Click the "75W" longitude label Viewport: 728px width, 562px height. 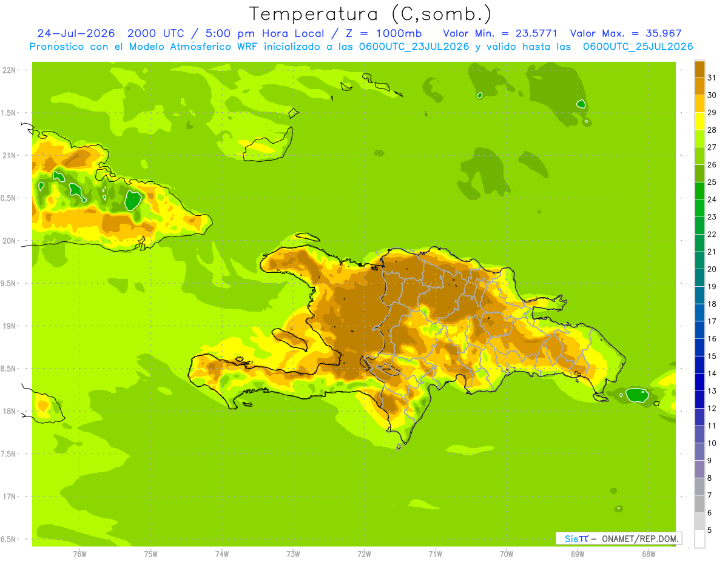click(x=150, y=554)
